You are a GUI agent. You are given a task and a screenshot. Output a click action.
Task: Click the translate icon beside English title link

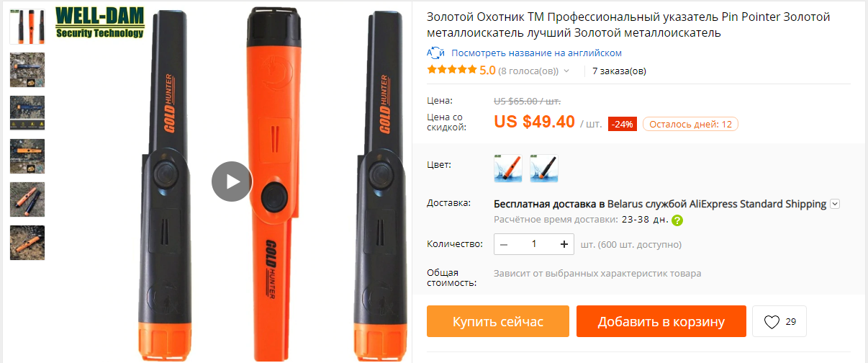coord(436,53)
